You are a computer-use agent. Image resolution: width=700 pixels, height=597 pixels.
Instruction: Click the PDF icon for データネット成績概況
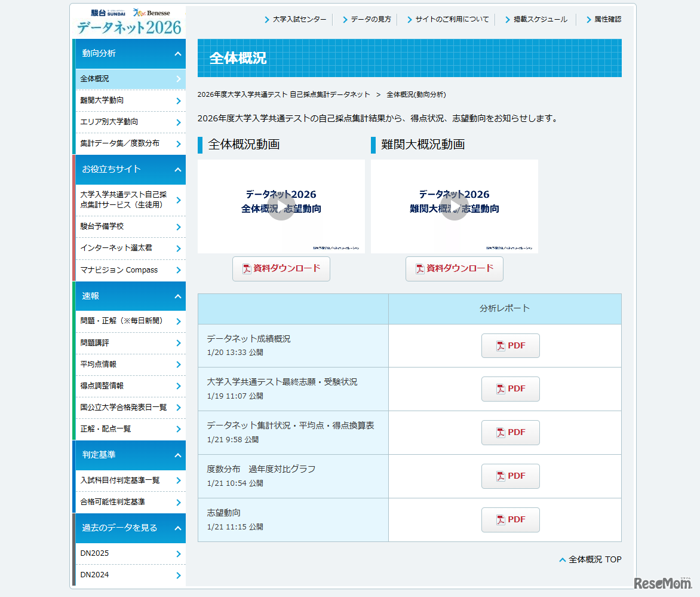pos(510,345)
